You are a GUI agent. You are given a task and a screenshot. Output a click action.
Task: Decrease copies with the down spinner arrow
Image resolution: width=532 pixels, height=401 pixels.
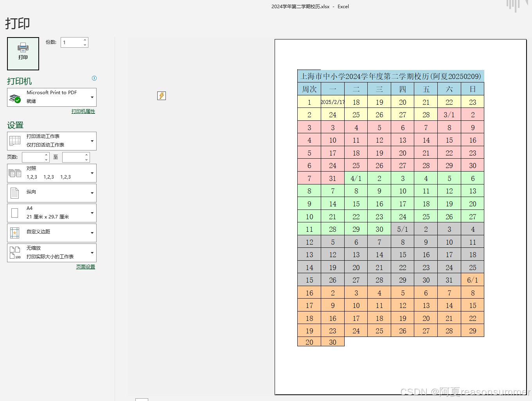85,45
